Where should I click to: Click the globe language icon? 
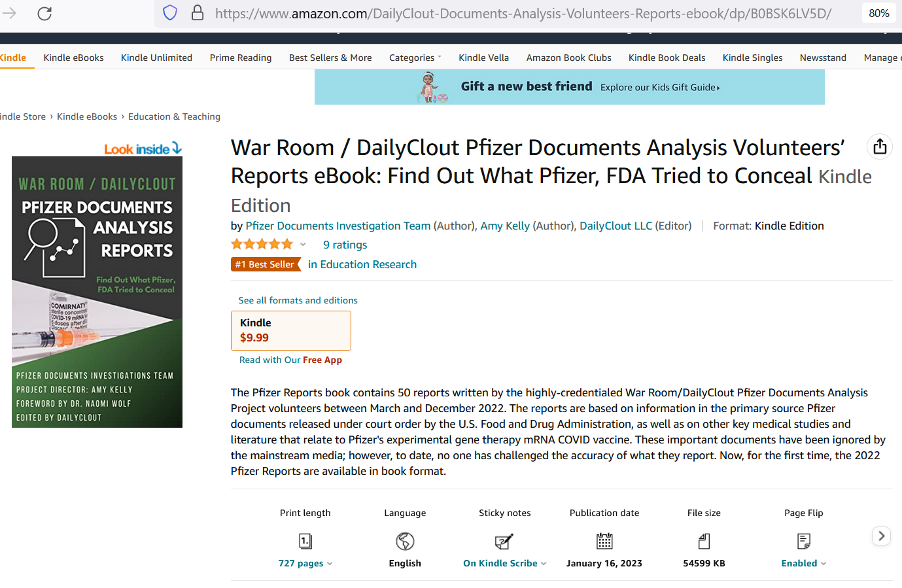405,541
